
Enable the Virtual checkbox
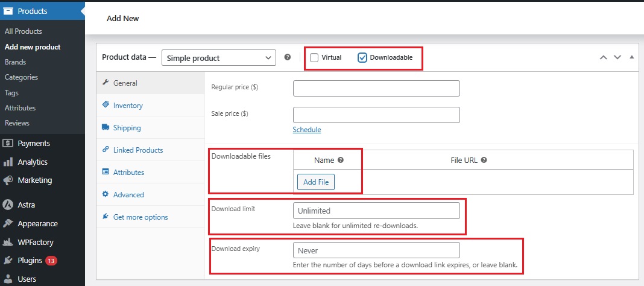(314, 57)
